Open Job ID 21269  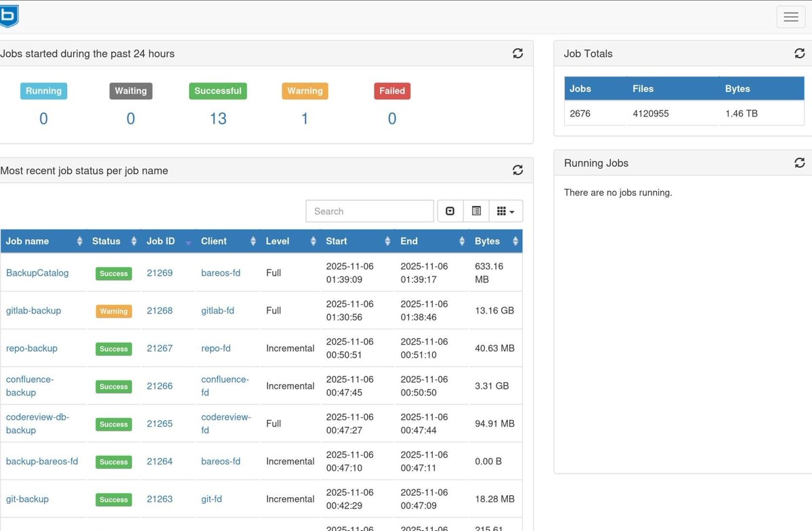coord(160,272)
